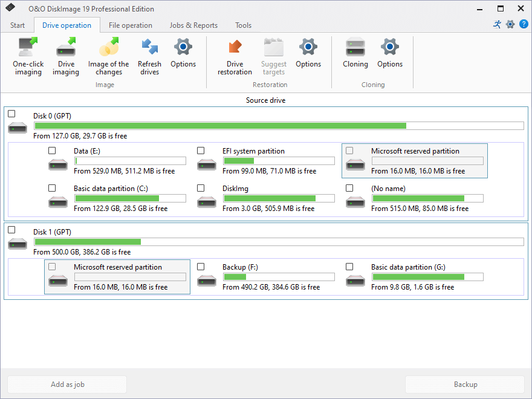Click the help question mark icon
Image resolution: width=532 pixels, height=399 pixels.
[524, 25]
